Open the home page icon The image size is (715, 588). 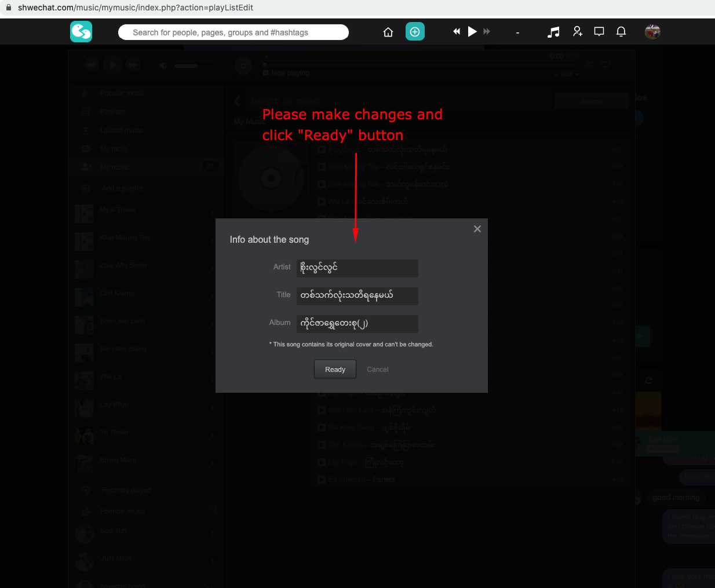coord(388,32)
